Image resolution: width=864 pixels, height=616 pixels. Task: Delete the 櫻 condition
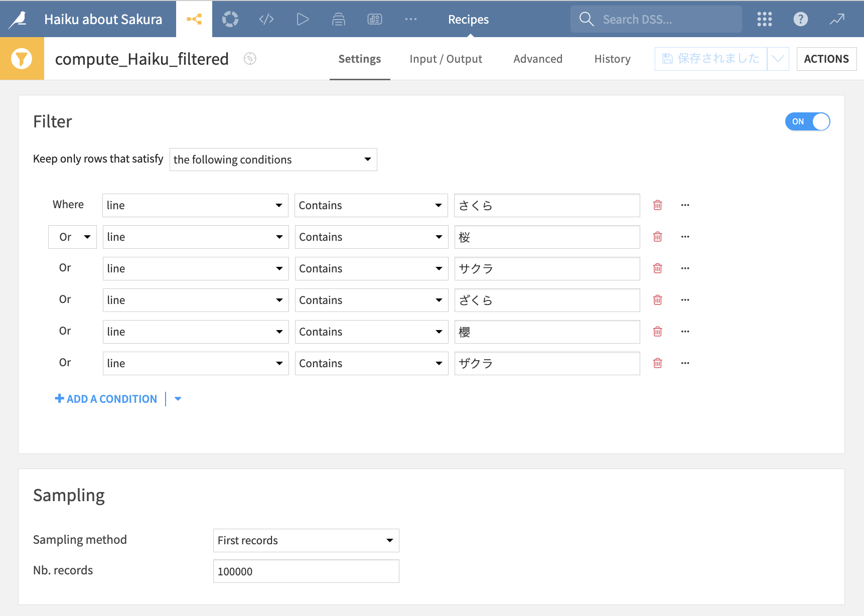click(x=658, y=332)
